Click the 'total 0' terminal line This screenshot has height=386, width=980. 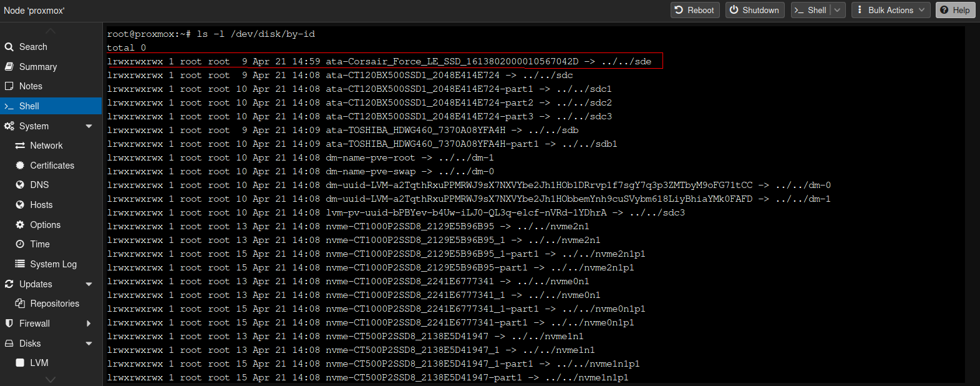pos(126,47)
